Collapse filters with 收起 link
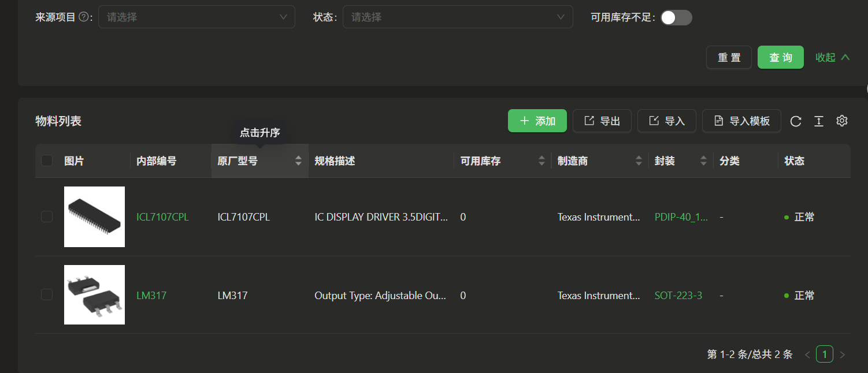This screenshot has width=868, height=373. click(832, 57)
